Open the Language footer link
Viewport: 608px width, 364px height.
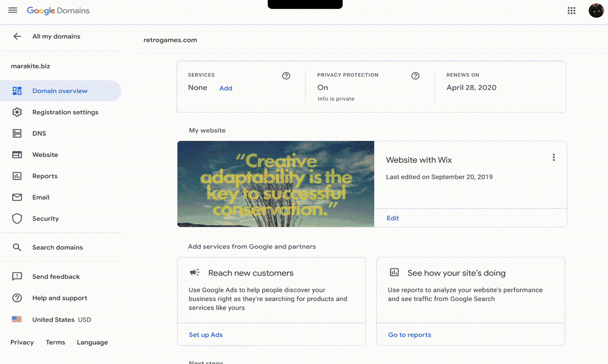92,342
